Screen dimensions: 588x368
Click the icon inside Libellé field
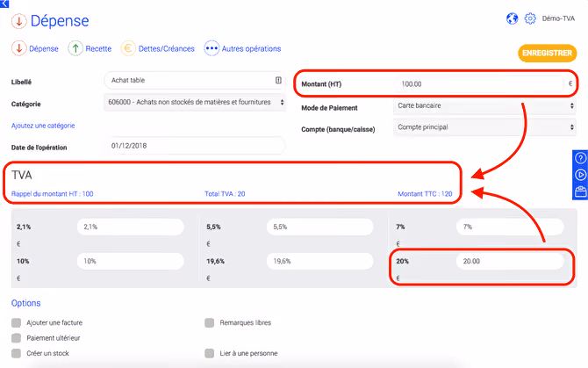pos(278,80)
